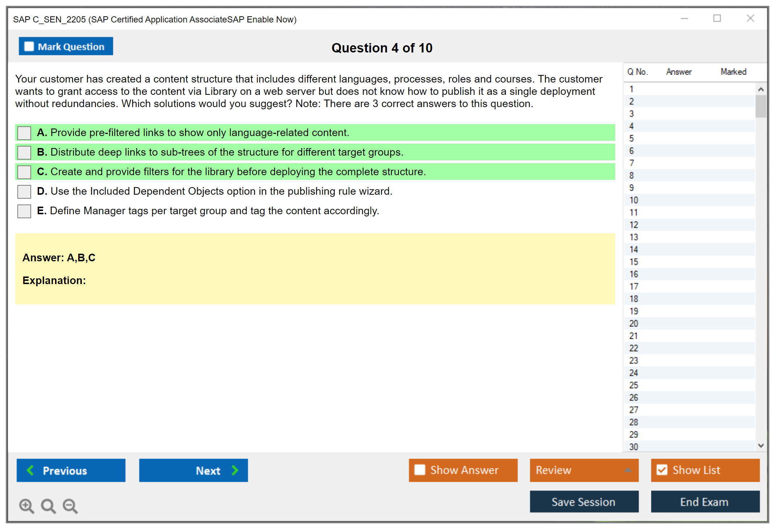Toggle the Show List checkbox
778x532 pixels.
click(662, 470)
